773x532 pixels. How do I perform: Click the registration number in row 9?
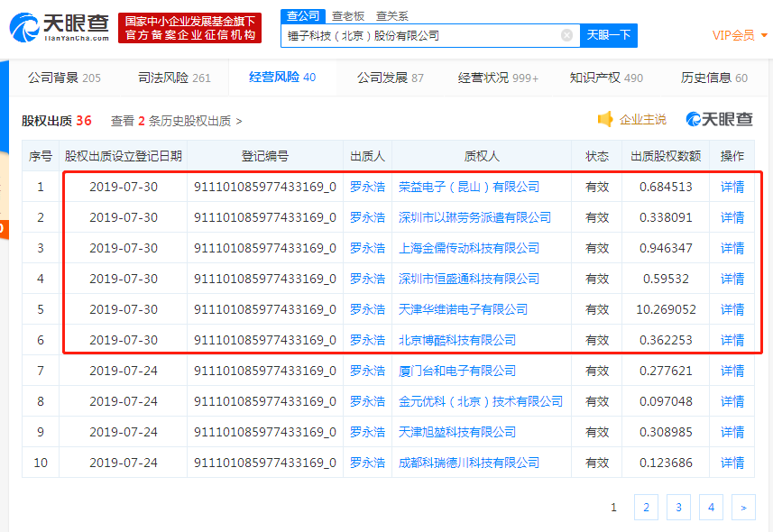point(265,432)
